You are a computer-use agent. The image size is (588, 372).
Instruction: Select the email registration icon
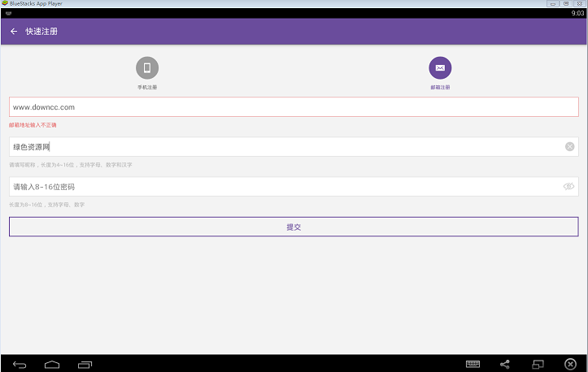[x=440, y=67]
